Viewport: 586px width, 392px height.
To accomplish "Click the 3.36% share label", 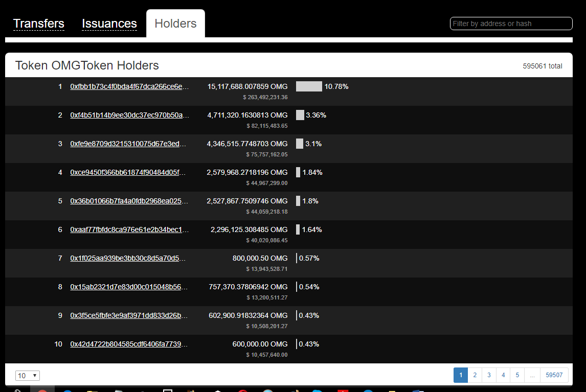I will tap(316, 115).
